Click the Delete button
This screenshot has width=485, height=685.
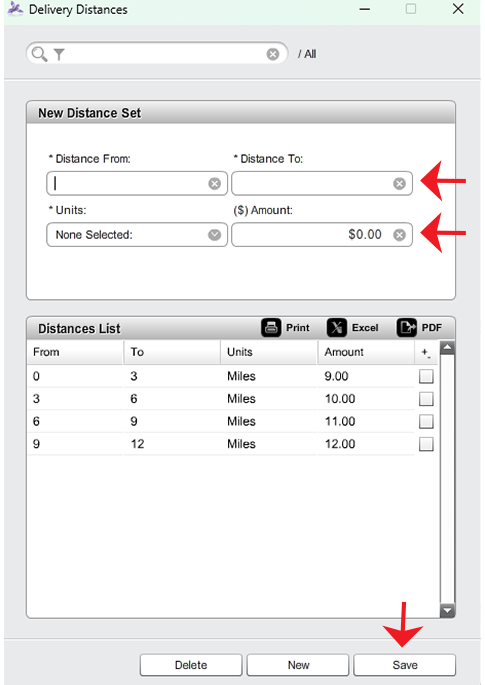click(191, 665)
